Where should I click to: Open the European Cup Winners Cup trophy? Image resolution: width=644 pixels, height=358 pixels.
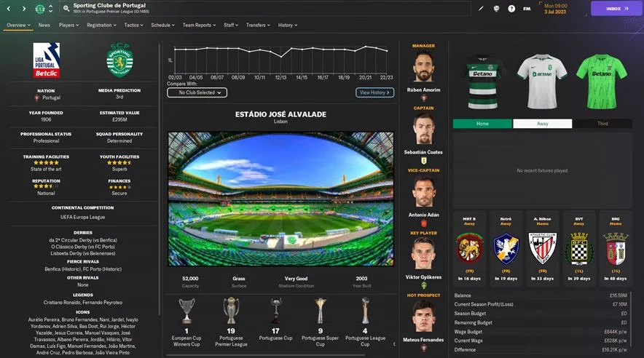(x=186, y=311)
